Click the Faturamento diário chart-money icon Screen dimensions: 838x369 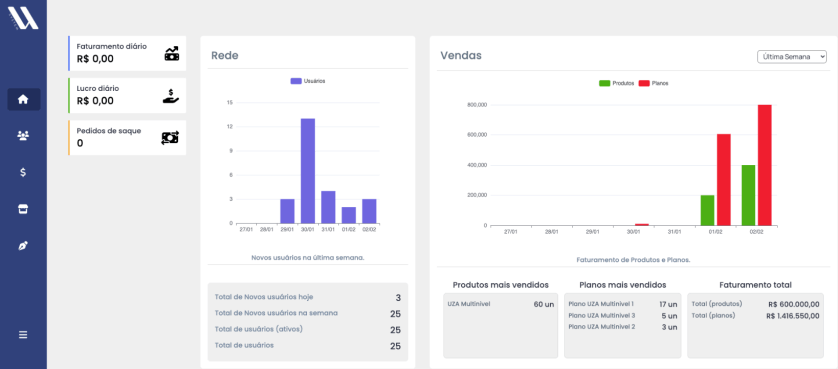172,53
